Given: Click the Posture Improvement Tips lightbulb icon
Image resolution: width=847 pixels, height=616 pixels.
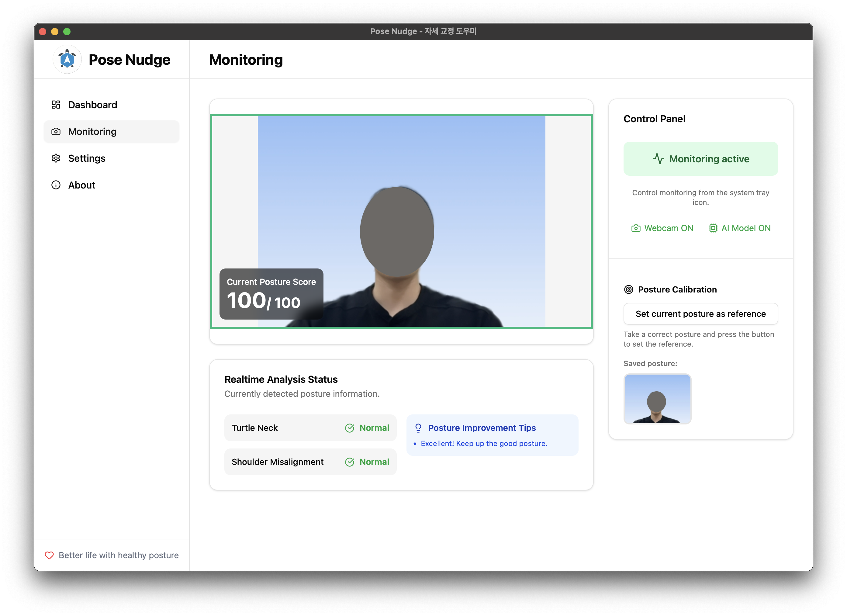Looking at the screenshot, I should coord(418,428).
